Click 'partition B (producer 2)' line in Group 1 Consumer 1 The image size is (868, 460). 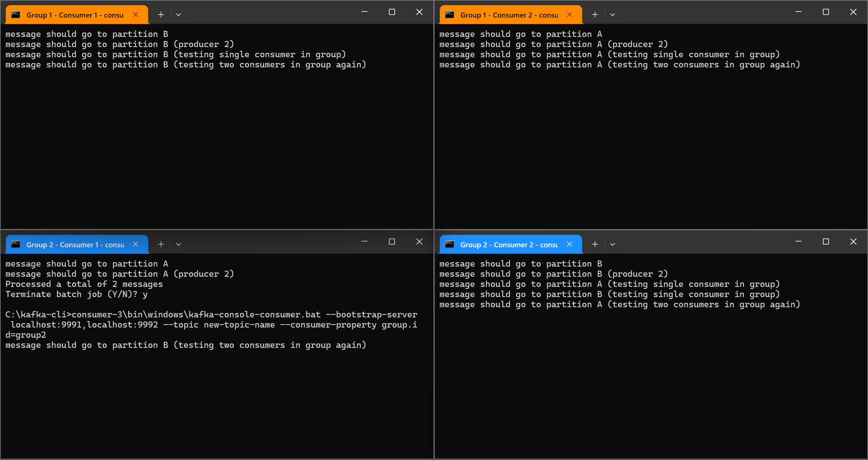(x=120, y=44)
